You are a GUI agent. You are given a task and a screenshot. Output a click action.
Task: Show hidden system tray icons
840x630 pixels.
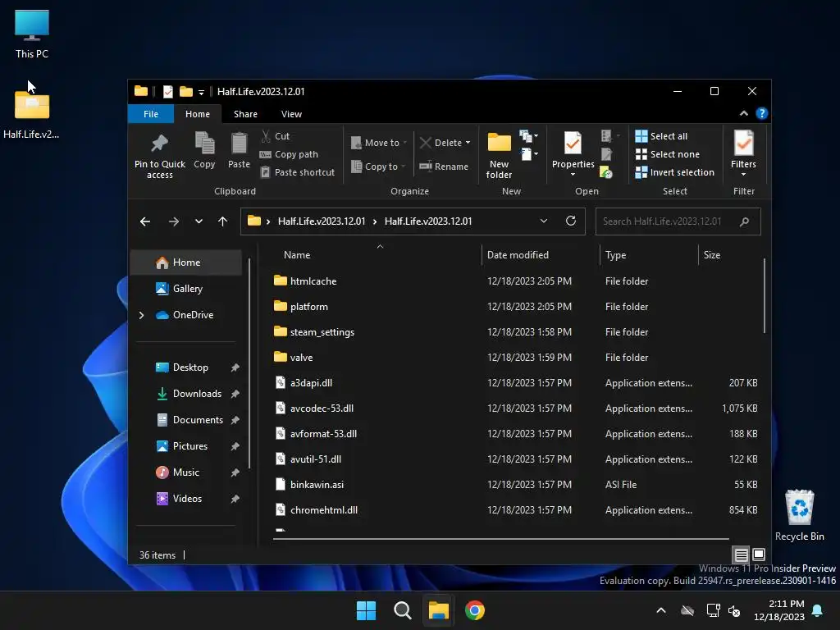pyautogui.click(x=661, y=610)
